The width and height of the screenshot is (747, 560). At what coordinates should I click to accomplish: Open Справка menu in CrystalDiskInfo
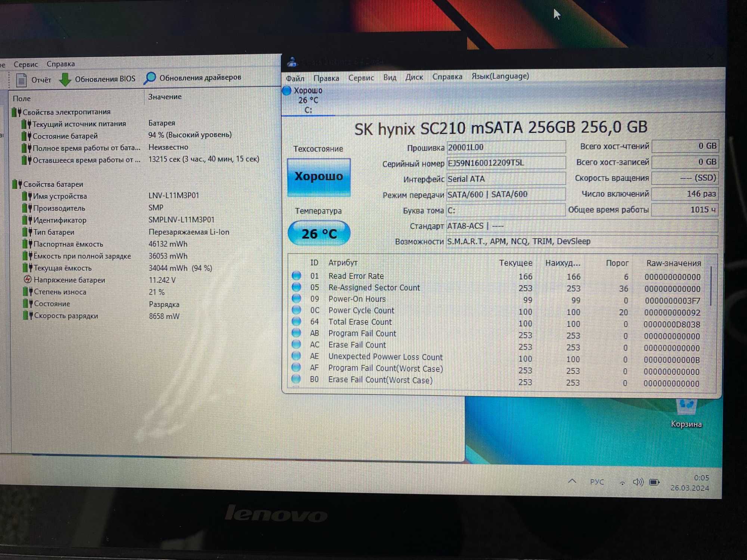tap(447, 77)
